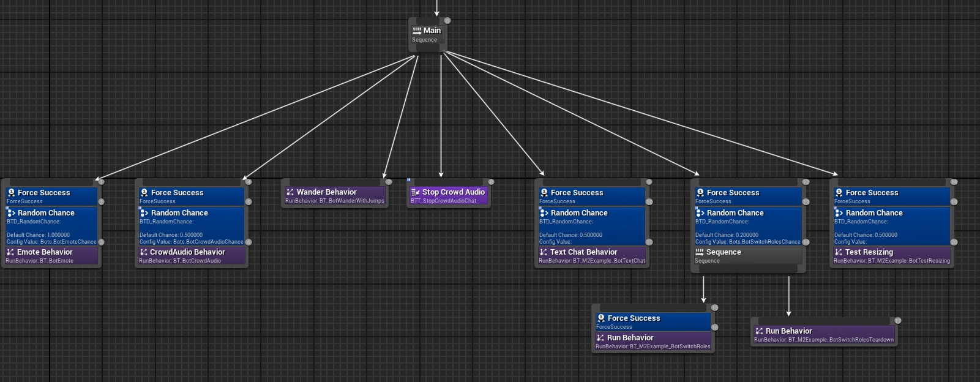This screenshot has height=382, width=980.
Task: Click the Emote Behavior node icon
Action: [x=10, y=252]
